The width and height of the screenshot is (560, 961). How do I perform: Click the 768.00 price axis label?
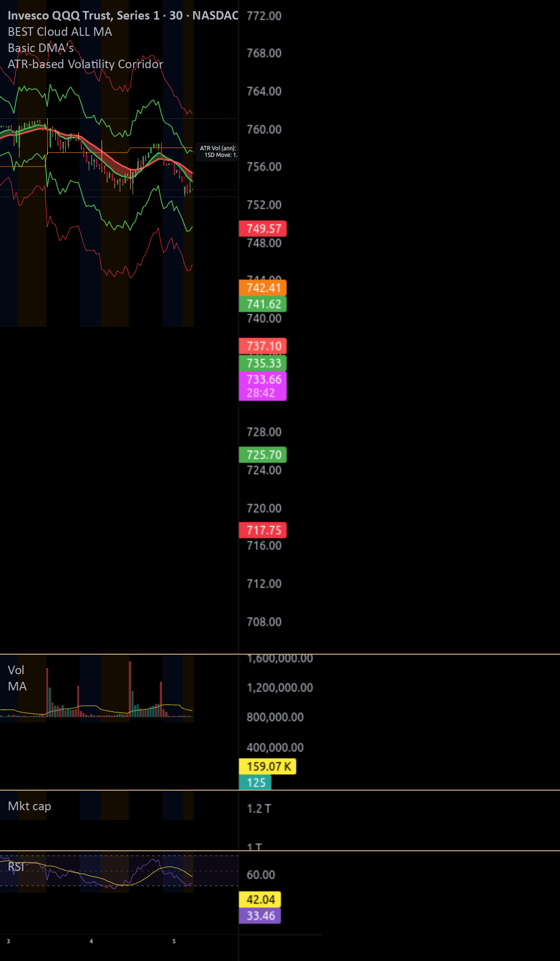(264, 53)
